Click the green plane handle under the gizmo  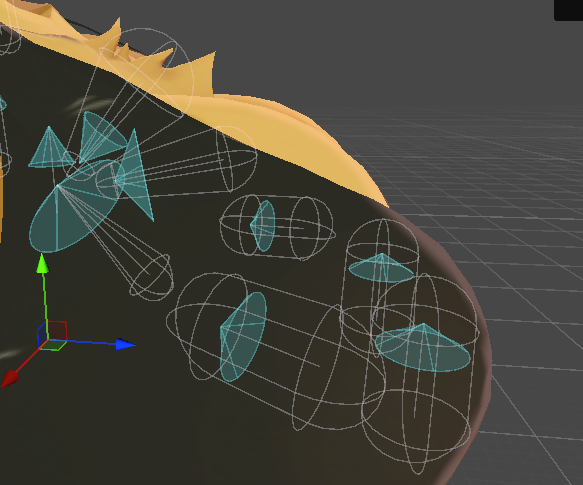click(53, 345)
